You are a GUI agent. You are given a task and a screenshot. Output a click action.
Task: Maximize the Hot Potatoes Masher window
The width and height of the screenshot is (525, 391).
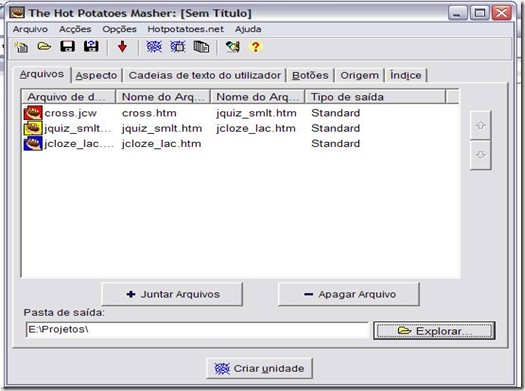pos(479,13)
